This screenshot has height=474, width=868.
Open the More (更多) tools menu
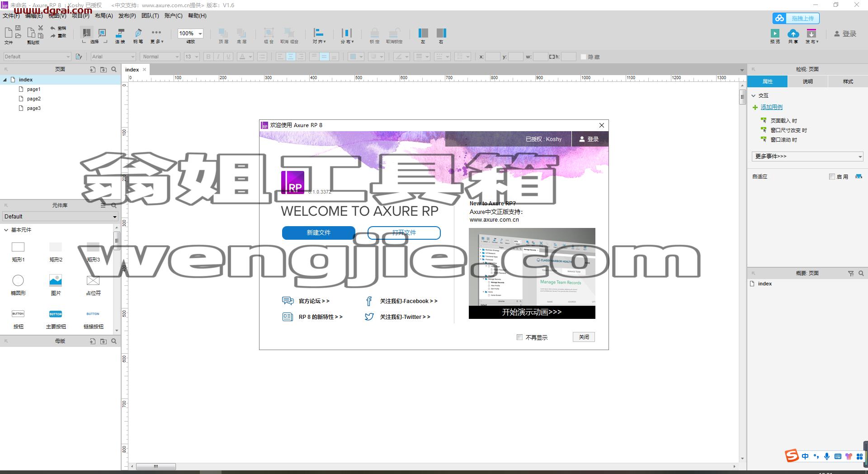tap(156, 36)
